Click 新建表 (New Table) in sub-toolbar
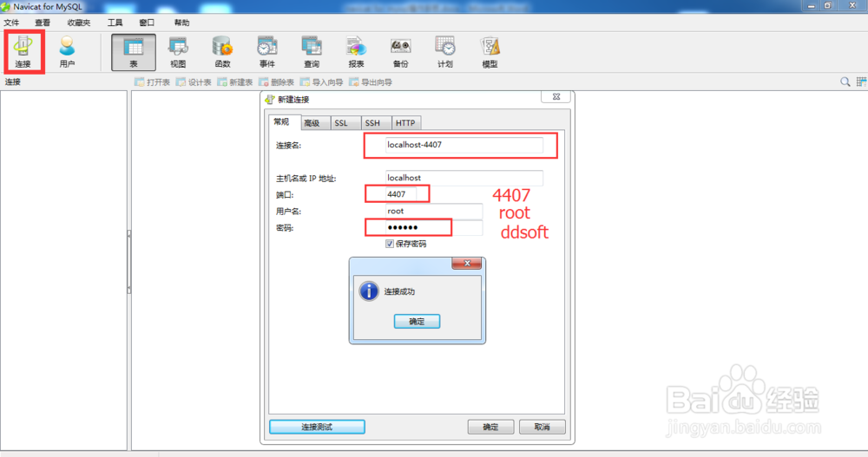Viewport: 868px width, 457px height. (x=234, y=82)
